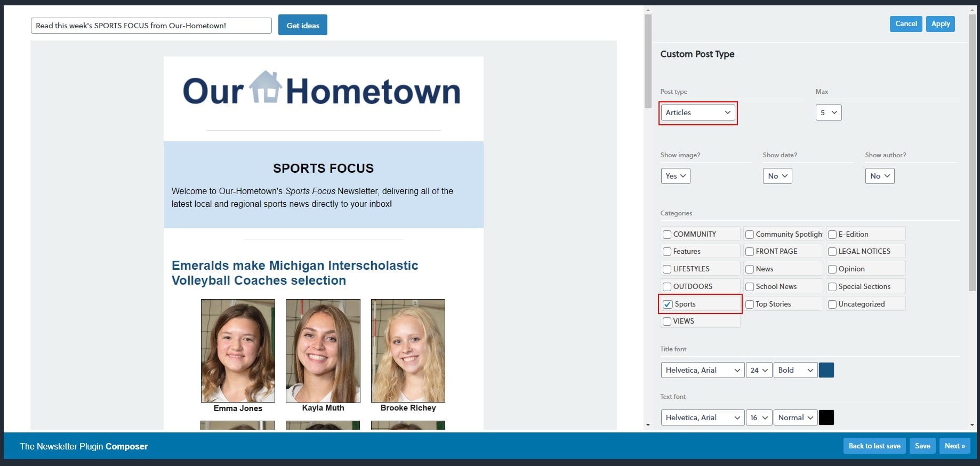Click the preview pane scroll up arrow
The width and height of the screenshot is (980, 466).
click(648, 10)
